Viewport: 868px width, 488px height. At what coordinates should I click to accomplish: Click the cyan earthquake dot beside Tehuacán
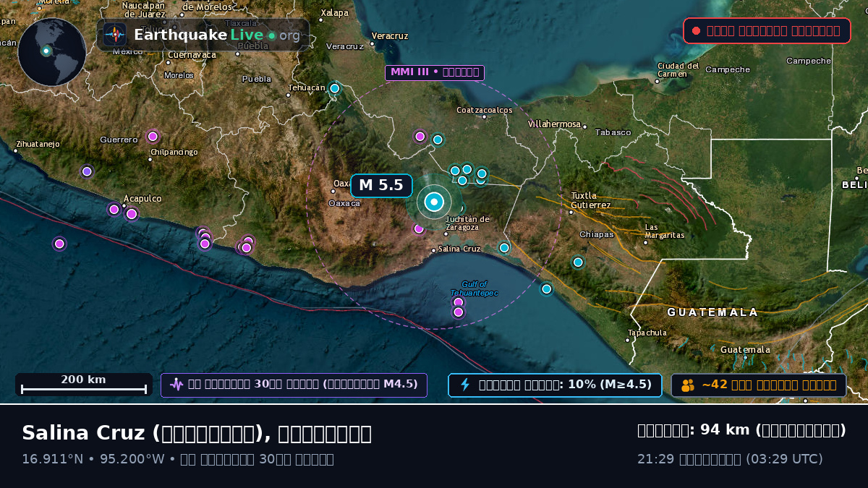[334, 88]
